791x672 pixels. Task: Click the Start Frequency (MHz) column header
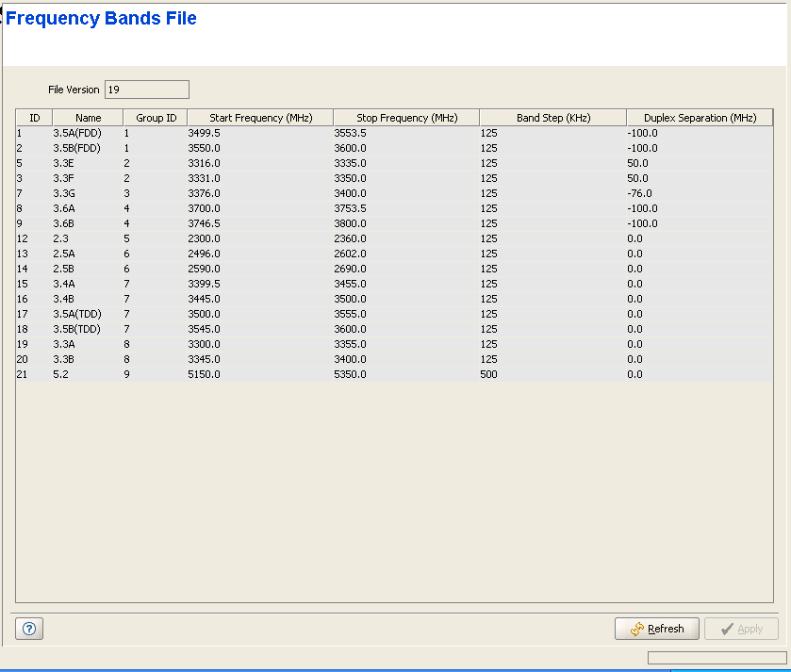coord(260,118)
